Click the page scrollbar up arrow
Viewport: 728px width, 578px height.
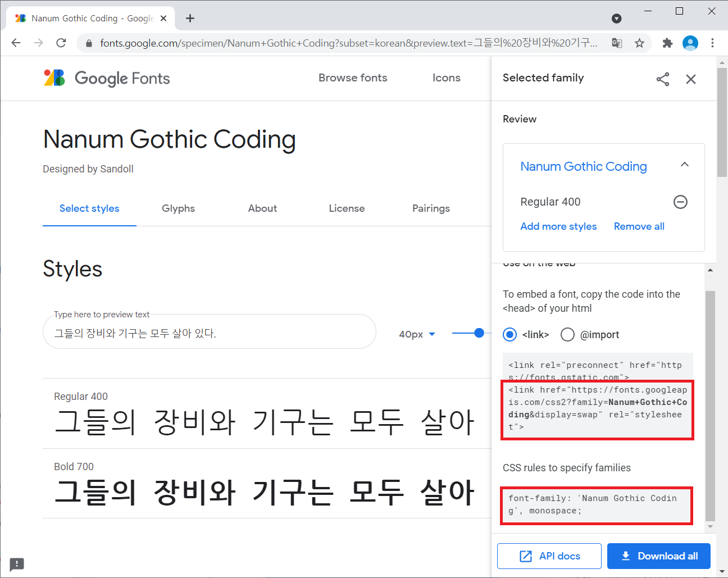[x=722, y=62]
